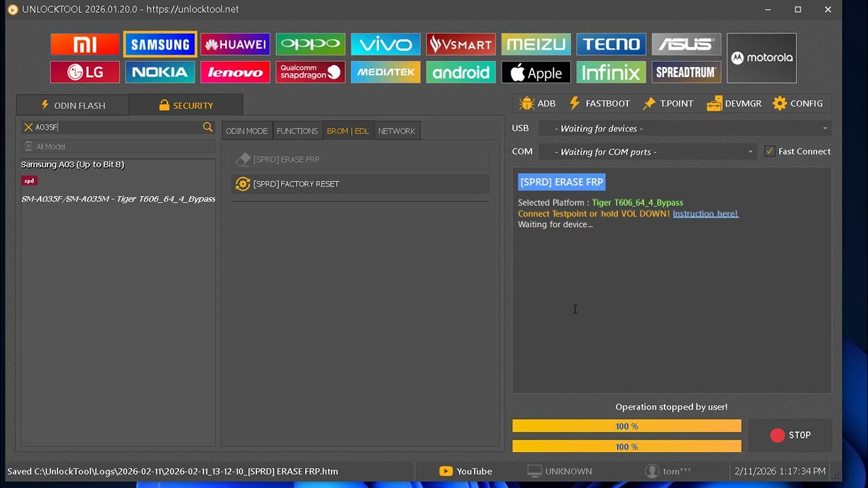Click the spd chipset badge

29,181
